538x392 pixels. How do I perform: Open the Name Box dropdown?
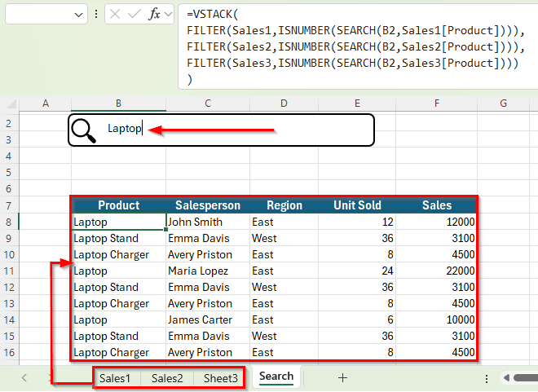pyautogui.click(x=78, y=15)
